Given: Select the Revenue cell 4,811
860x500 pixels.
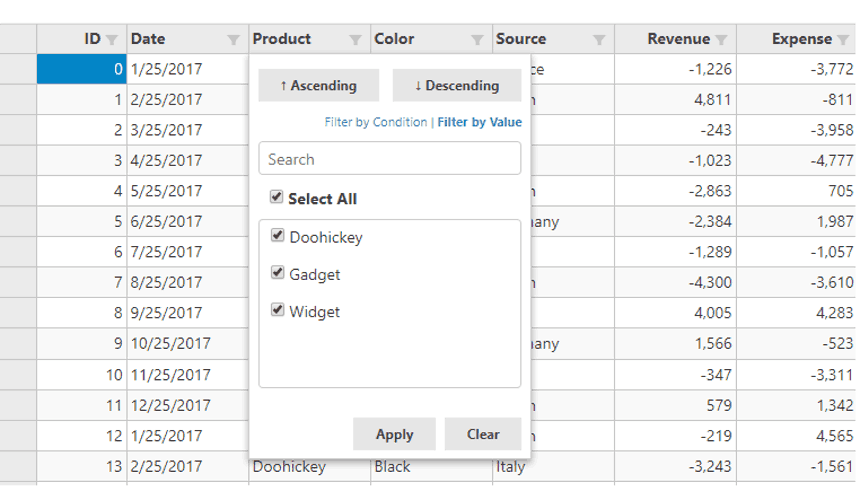Looking at the screenshot, I should [675, 100].
